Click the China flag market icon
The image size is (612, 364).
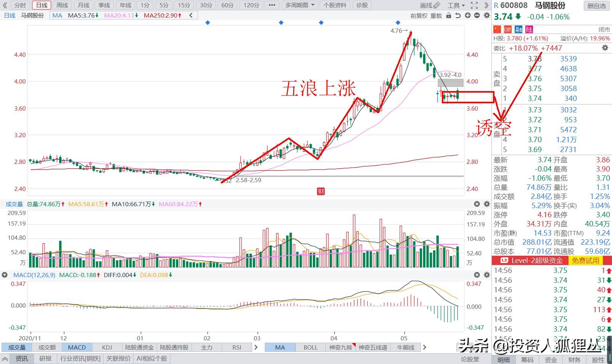[x=497, y=29]
